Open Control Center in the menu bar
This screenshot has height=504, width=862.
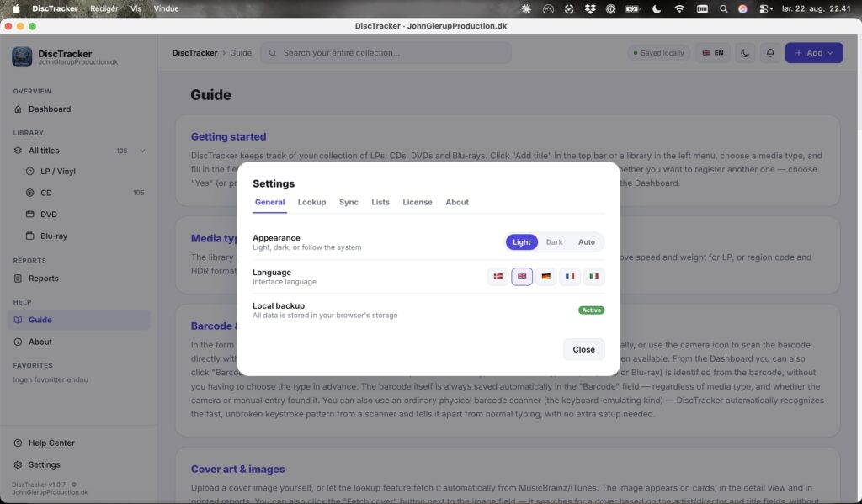click(x=765, y=8)
